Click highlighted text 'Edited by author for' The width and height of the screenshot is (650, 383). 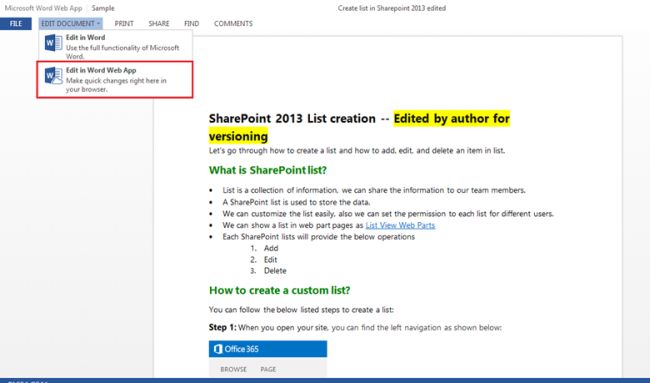point(451,119)
